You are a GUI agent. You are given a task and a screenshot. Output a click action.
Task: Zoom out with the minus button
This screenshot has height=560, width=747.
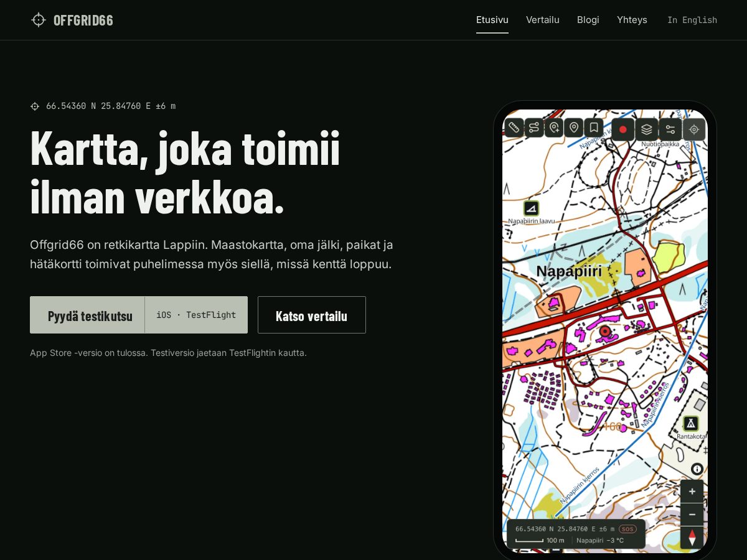pyautogui.click(x=692, y=515)
